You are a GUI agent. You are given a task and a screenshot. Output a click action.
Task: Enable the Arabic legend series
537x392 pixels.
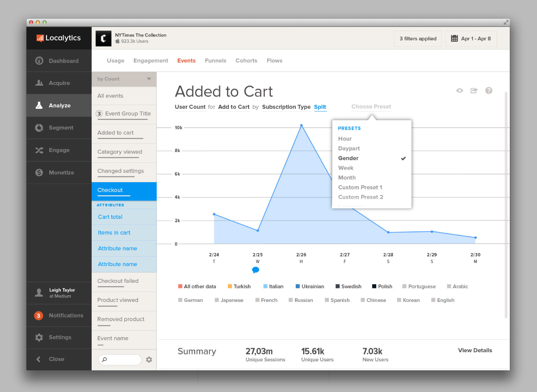point(458,287)
